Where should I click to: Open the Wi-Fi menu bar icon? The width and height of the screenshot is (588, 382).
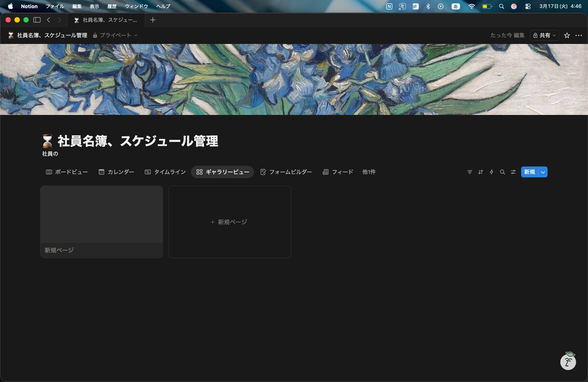(471, 6)
